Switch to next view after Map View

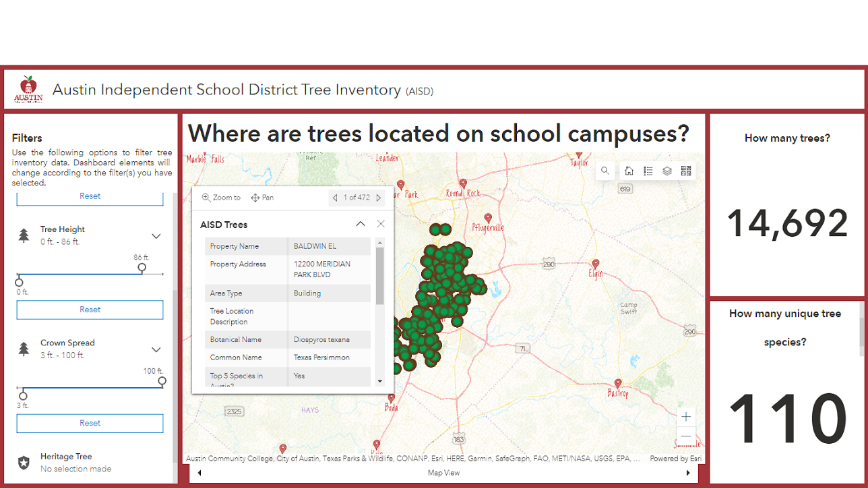pos(688,473)
